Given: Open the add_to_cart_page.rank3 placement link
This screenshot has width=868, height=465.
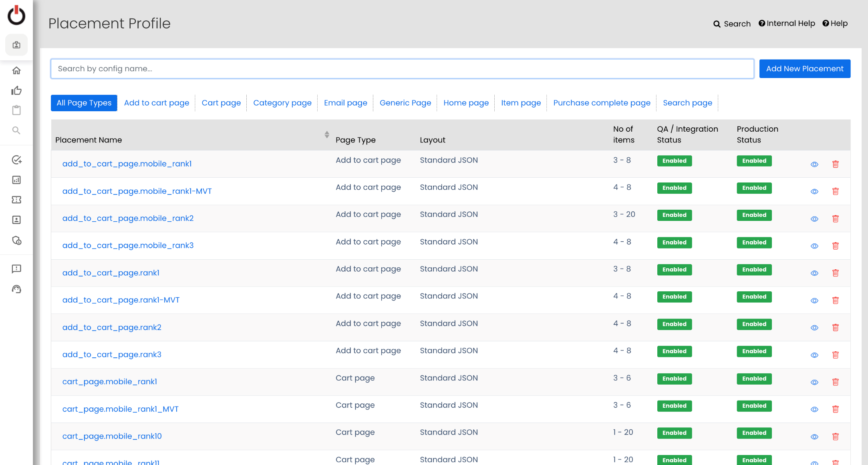Looking at the screenshot, I should 112,355.
